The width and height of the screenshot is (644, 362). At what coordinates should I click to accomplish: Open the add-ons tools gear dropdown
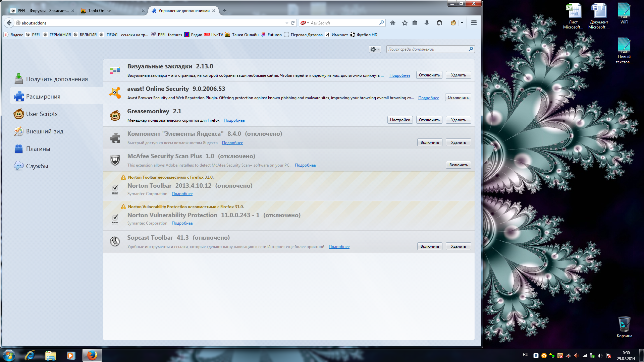(375, 49)
